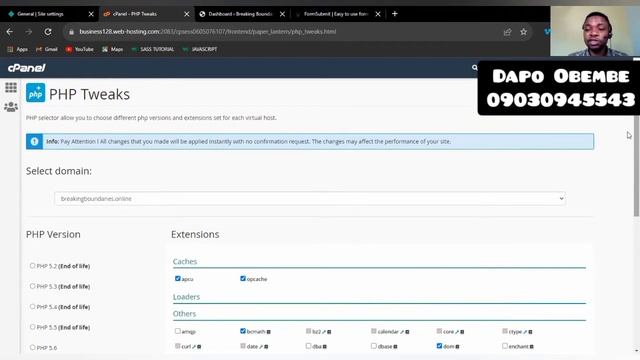The image size is (640, 360).
Task: Click the info marker next to ctype
Action: click(x=530, y=332)
